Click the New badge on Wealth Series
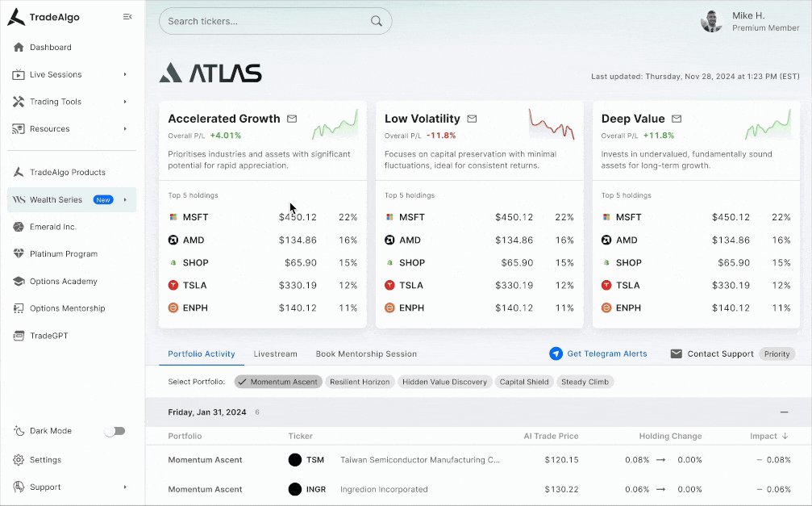Image resolution: width=812 pixels, height=506 pixels. coord(103,199)
